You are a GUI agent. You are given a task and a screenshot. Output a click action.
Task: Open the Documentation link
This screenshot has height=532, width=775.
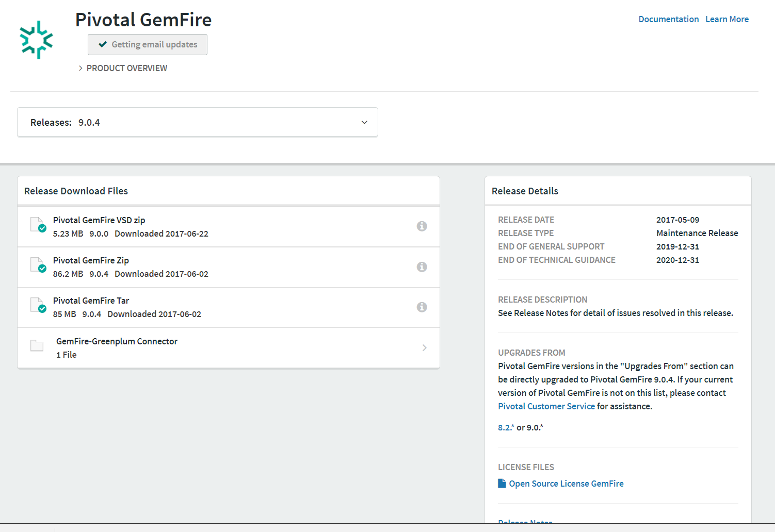(x=669, y=19)
